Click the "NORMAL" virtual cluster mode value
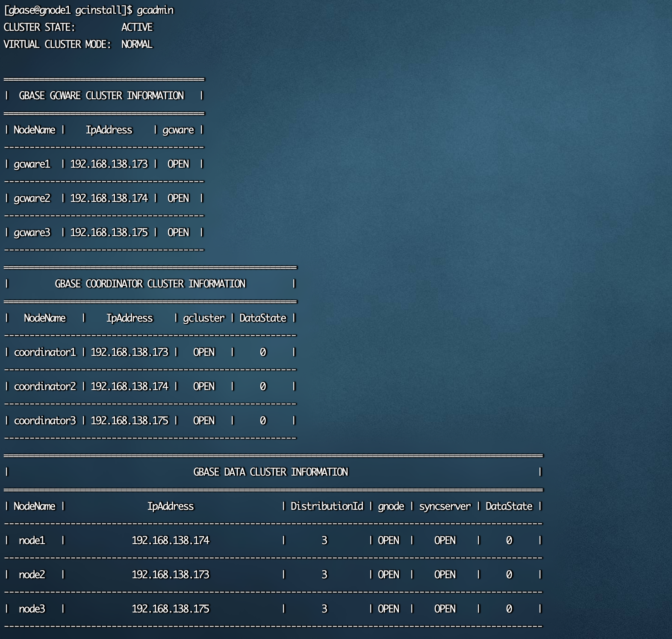The image size is (672, 639). click(137, 44)
